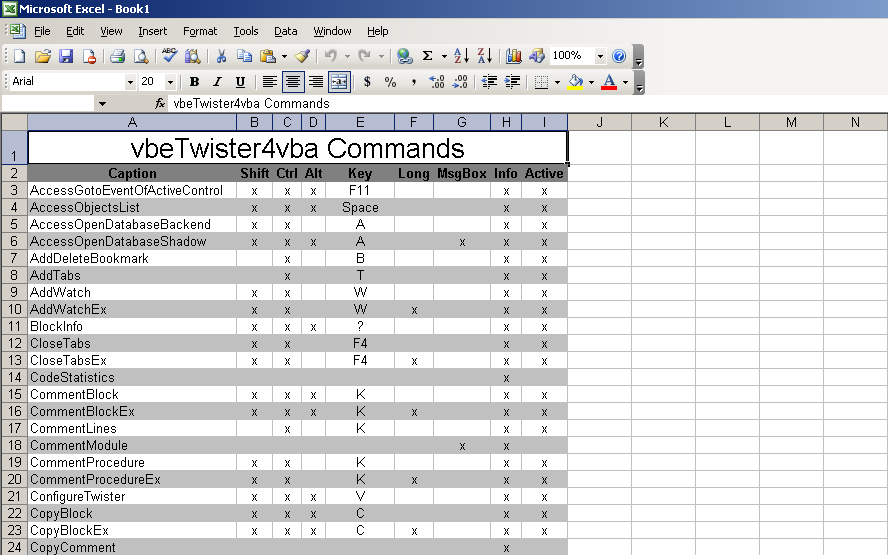Activate the Format Painter brush
888x555 pixels.
303,56
